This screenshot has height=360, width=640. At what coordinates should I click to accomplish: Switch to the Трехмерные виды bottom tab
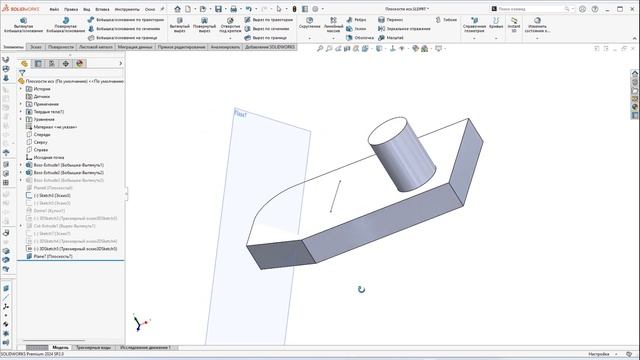point(93,347)
